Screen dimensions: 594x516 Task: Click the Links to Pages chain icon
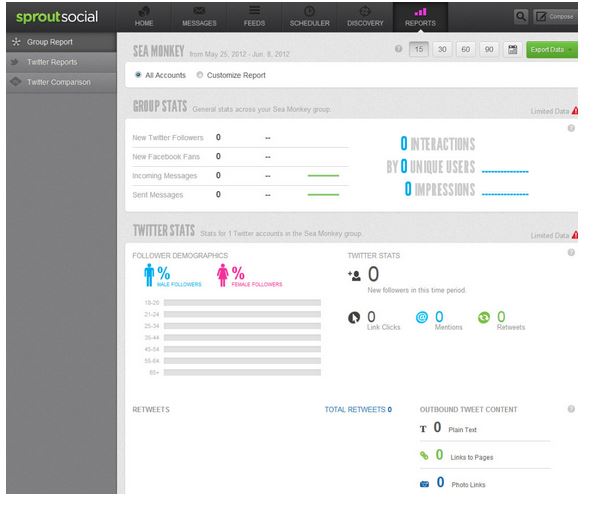424,455
